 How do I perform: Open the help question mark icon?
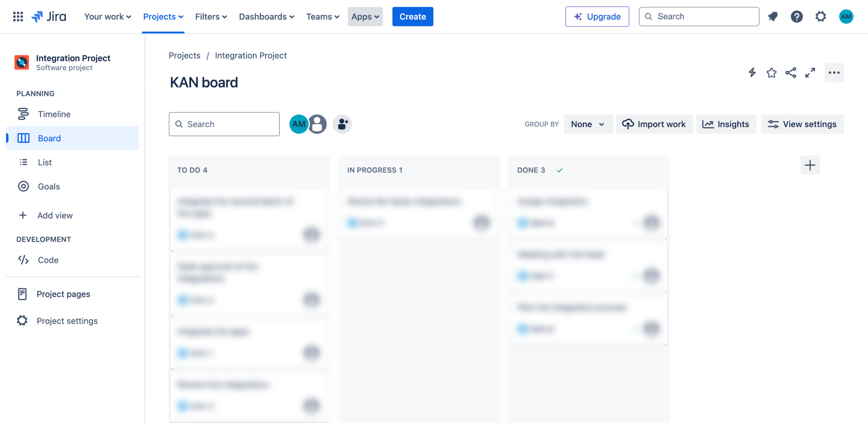click(796, 17)
